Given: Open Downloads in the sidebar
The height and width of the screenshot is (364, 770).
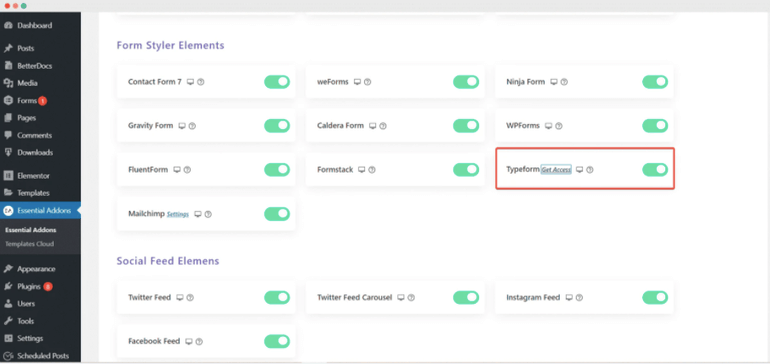Looking at the screenshot, I should coord(40,153).
